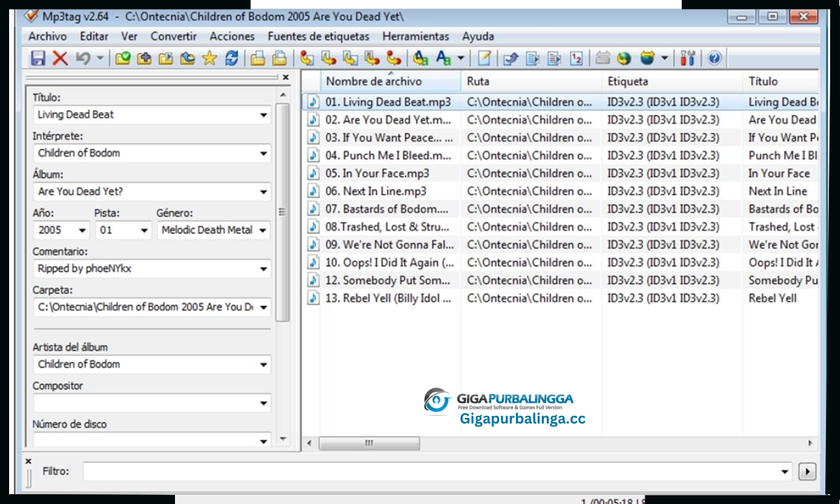Expand the Año dropdown showing 2005
The image size is (840, 504).
coord(83,230)
